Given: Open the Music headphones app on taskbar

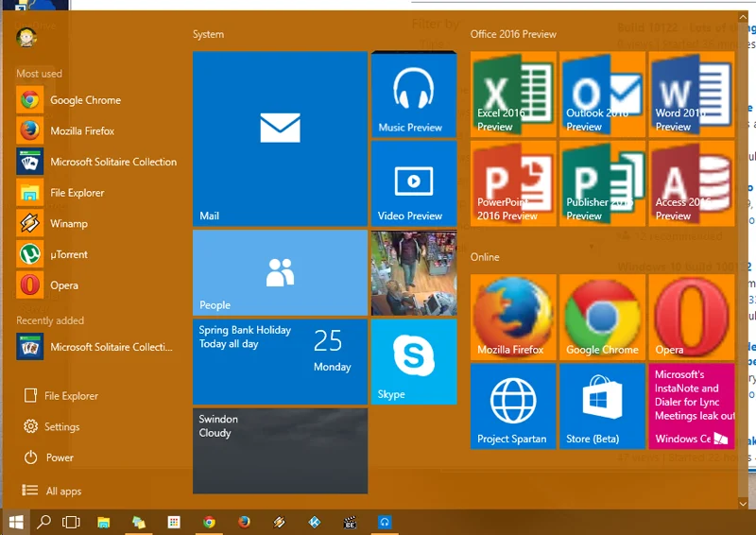Looking at the screenshot, I should click(385, 522).
